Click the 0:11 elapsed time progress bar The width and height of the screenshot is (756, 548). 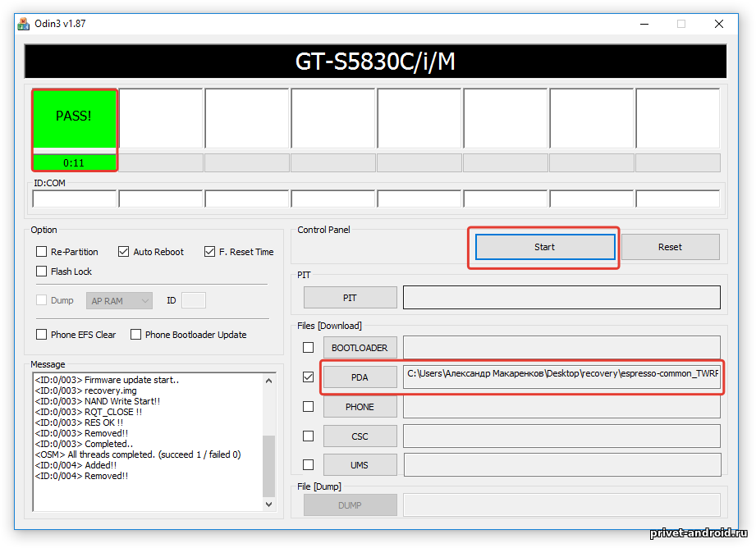click(74, 163)
